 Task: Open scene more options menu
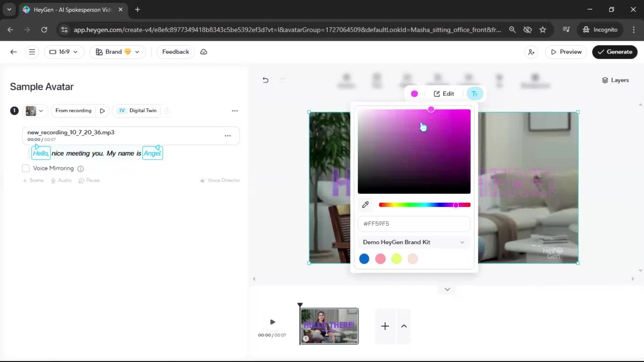235,111
